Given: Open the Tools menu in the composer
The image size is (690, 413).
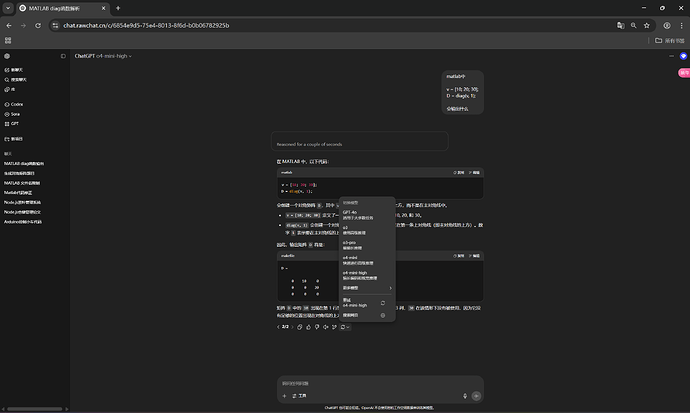Looking at the screenshot, I should click(299, 396).
